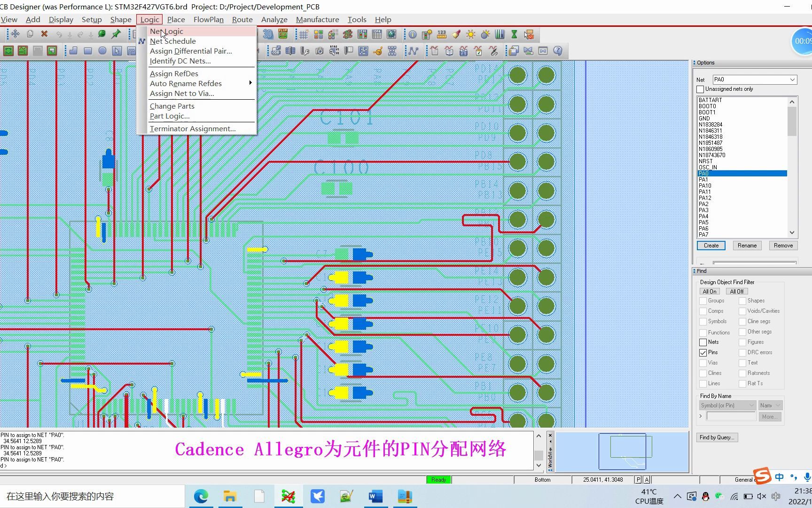The width and height of the screenshot is (812, 508).
Task: Choose Assign Net to Via menu entry
Action: tap(201, 93)
